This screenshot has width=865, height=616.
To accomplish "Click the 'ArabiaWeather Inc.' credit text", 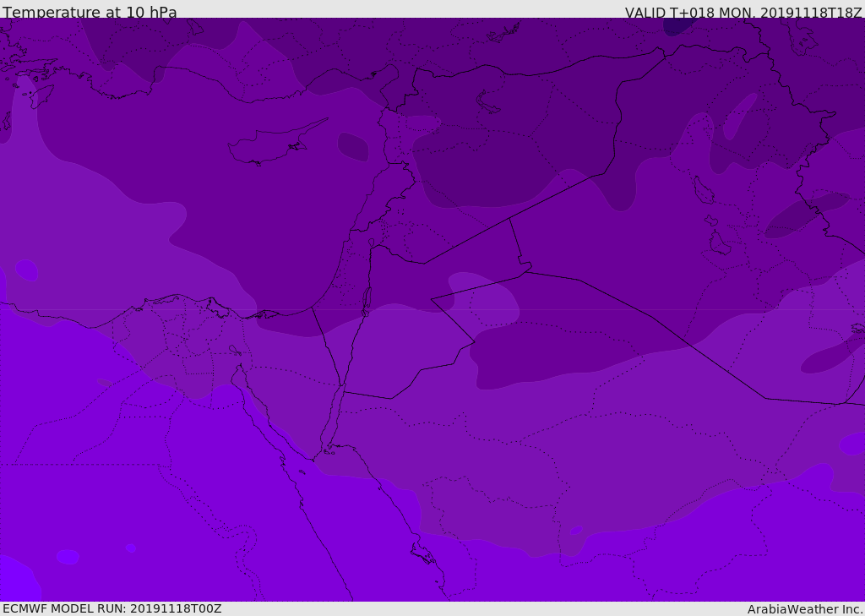I will [805, 609].
